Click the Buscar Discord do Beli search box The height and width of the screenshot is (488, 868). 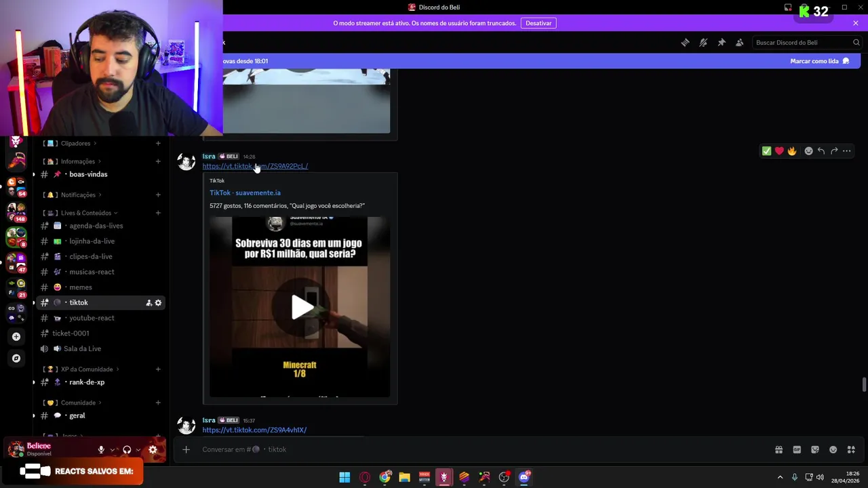pos(806,43)
